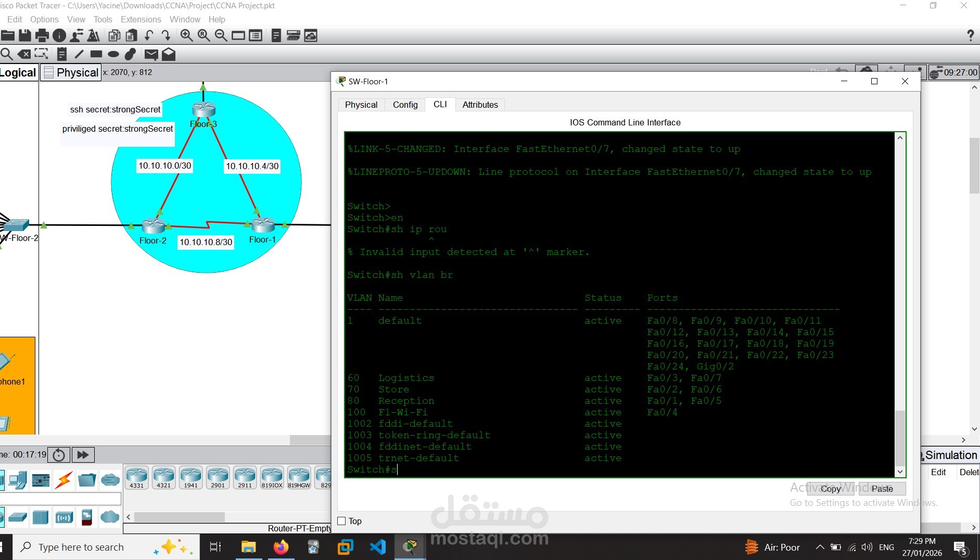Click the device list horizontal scrollbar left arrow

(x=129, y=517)
